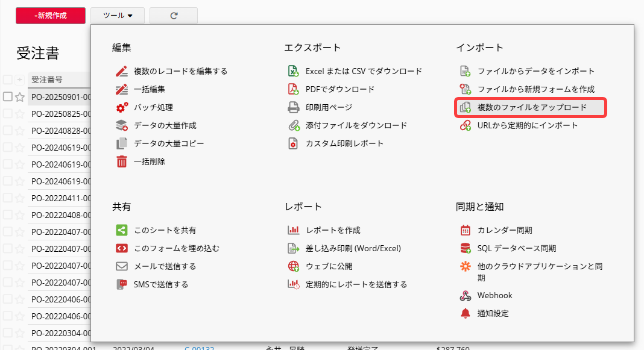Click the 受注番号 column header
This screenshot has height=350, width=644.
(x=47, y=80)
